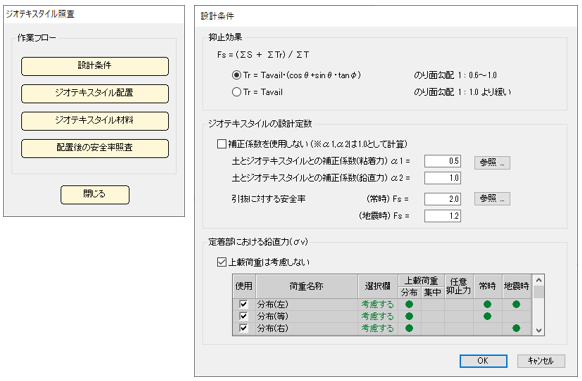
Task: Open the 参照 button next to α1
Action: pyautogui.click(x=492, y=163)
